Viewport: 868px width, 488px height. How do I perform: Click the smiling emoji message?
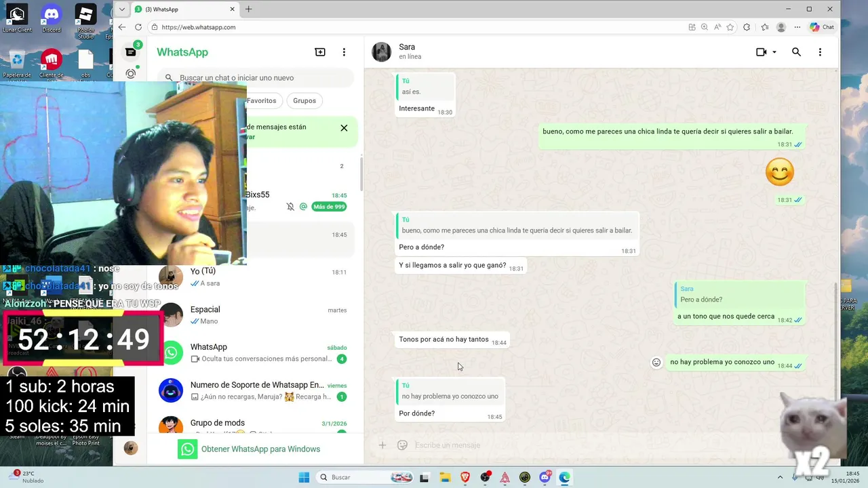(x=780, y=172)
